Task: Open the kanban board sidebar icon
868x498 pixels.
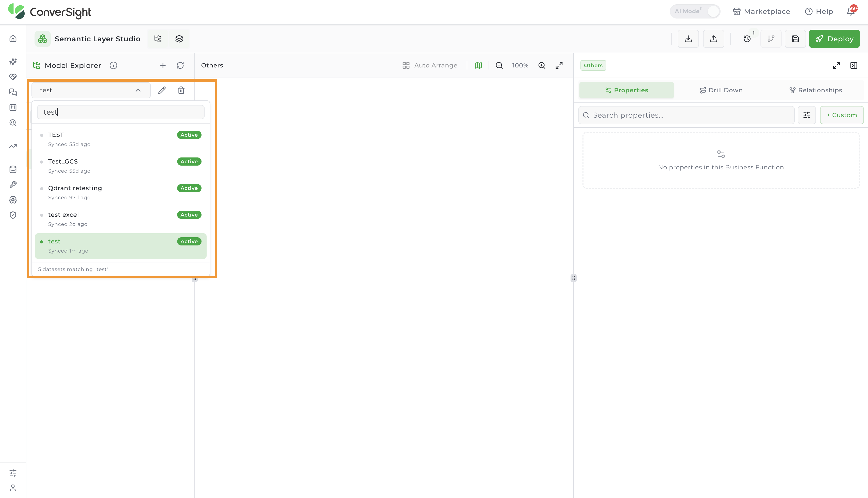Action: (13, 108)
